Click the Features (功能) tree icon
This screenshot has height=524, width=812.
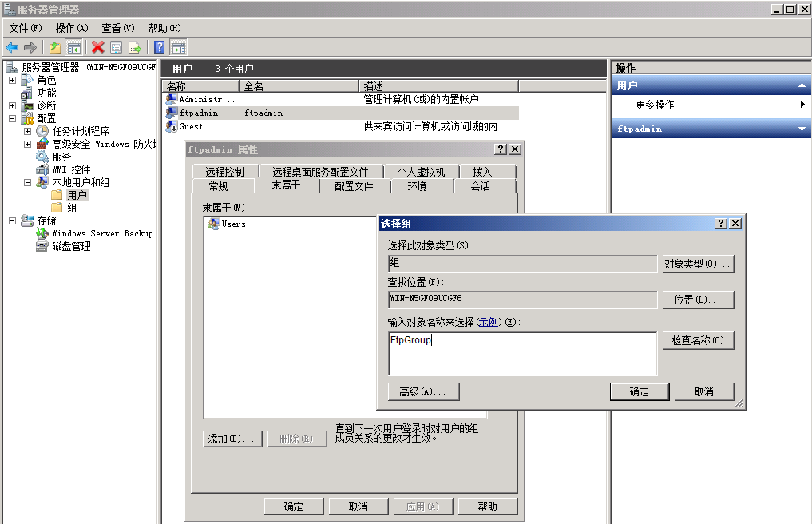pyautogui.click(x=27, y=93)
